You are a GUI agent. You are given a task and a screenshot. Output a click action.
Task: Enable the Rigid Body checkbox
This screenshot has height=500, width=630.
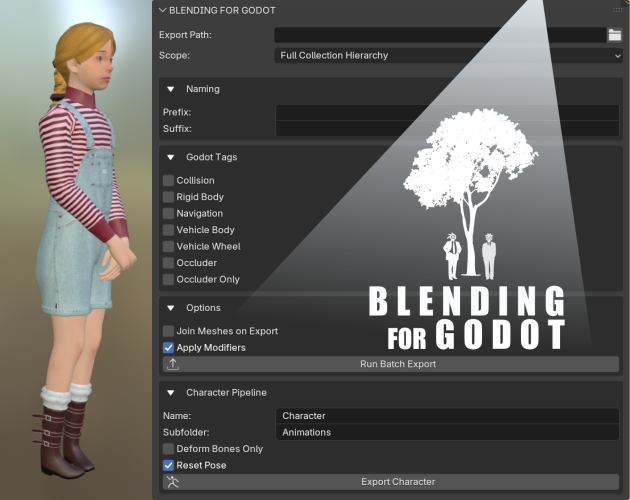pyautogui.click(x=168, y=197)
